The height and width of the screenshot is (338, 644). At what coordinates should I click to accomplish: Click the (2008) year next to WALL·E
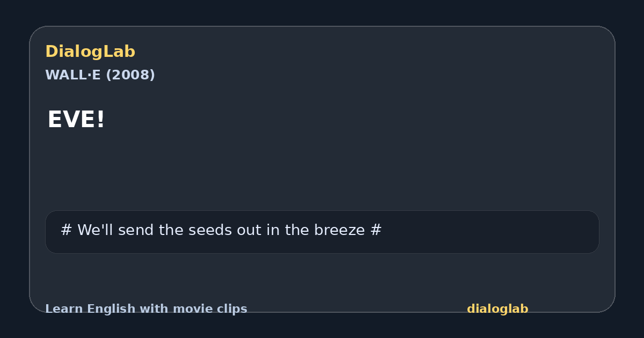click(x=130, y=75)
